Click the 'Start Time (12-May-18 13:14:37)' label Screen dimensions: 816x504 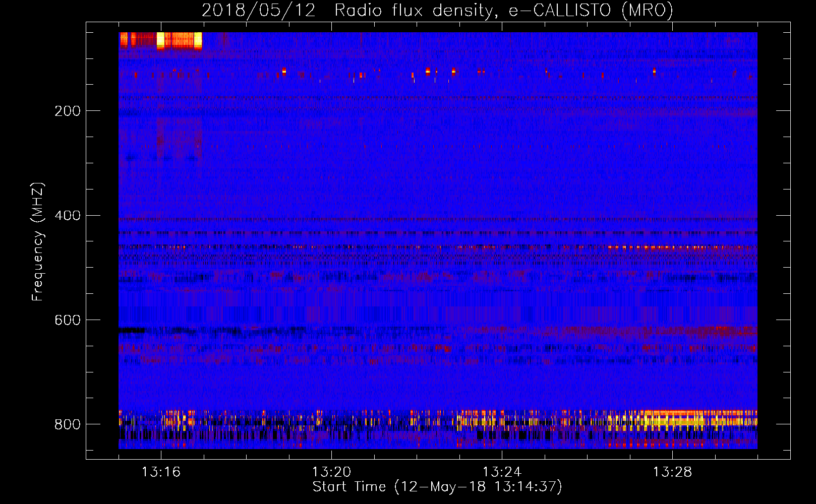click(437, 487)
